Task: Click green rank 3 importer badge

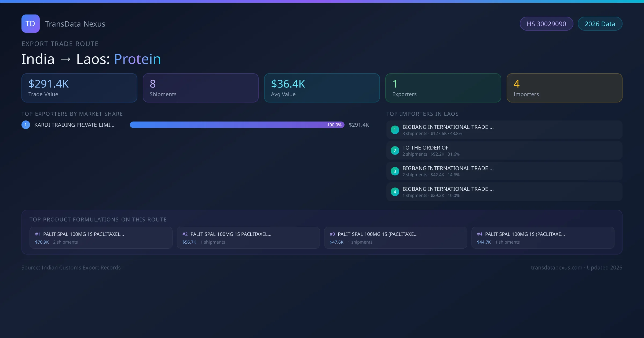Action: click(395, 171)
